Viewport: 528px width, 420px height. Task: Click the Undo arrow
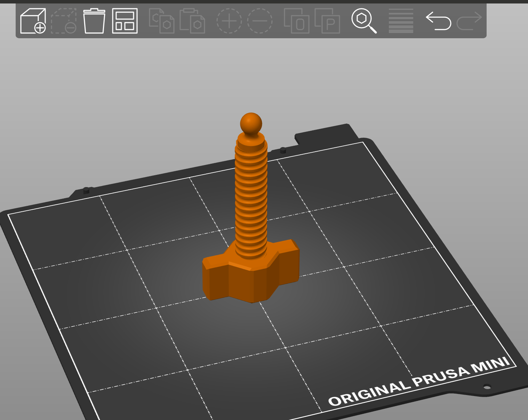[438, 21]
